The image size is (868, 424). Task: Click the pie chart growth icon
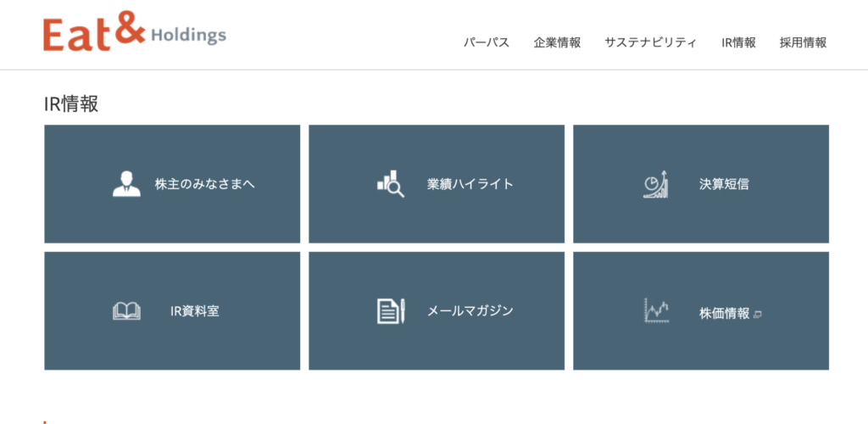656,184
